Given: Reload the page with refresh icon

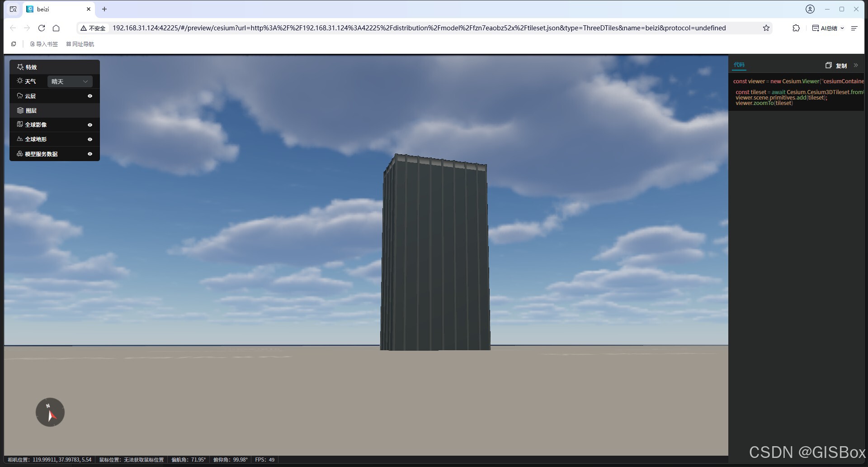Looking at the screenshot, I should [x=42, y=28].
